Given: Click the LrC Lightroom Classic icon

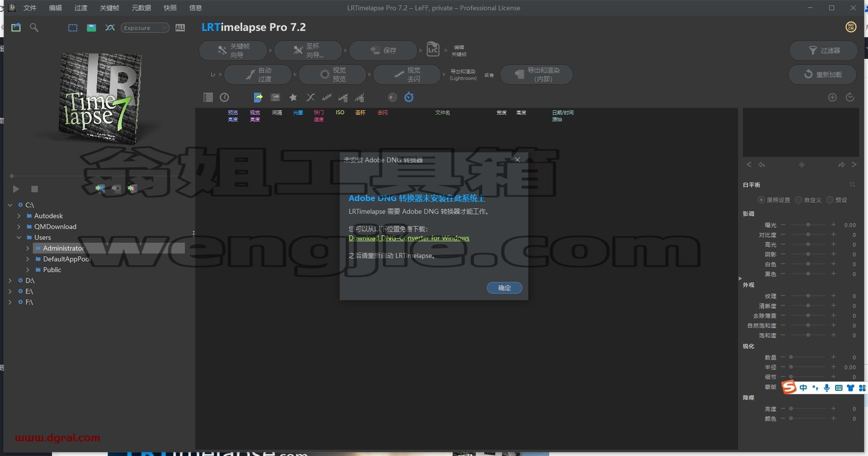Looking at the screenshot, I should click(x=433, y=50).
